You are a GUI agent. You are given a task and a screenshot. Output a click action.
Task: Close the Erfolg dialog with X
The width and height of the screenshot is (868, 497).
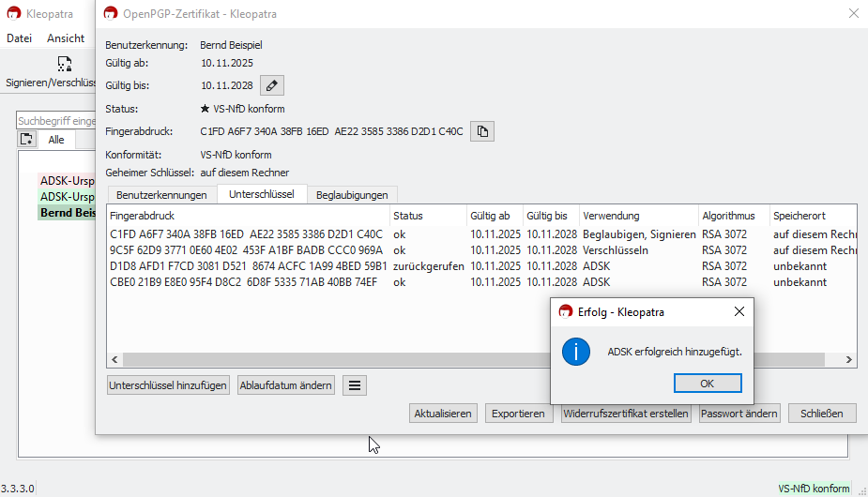(x=739, y=311)
